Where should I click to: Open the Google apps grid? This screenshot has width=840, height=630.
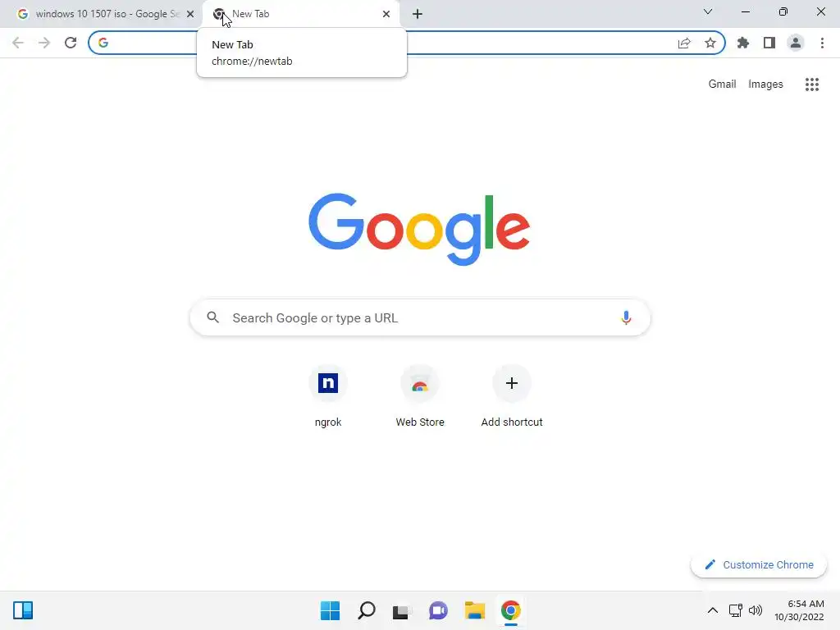(812, 84)
